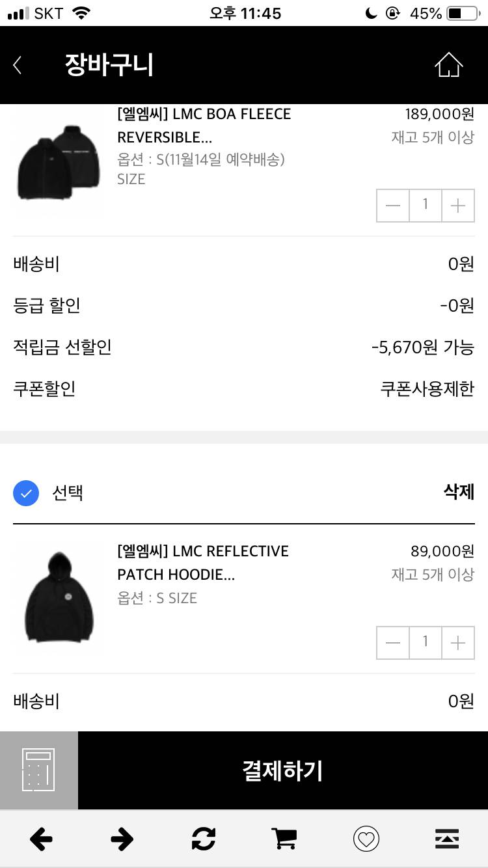The height and width of the screenshot is (868, 488).
Task: Decrease quantity of Reflective Patch Hoodie
Action: tap(393, 643)
